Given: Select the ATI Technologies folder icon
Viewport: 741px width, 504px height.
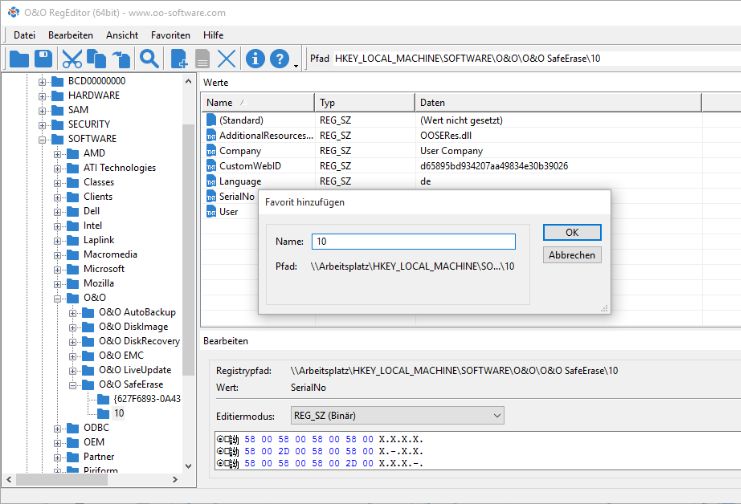Looking at the screenshot, I should click(x=73, y=168).
